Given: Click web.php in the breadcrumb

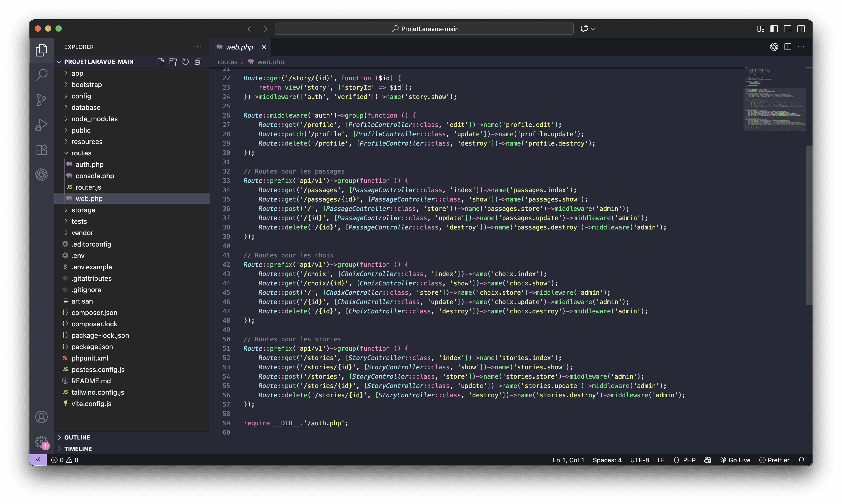Looking at the screenshot, I should tap(271, 62).
